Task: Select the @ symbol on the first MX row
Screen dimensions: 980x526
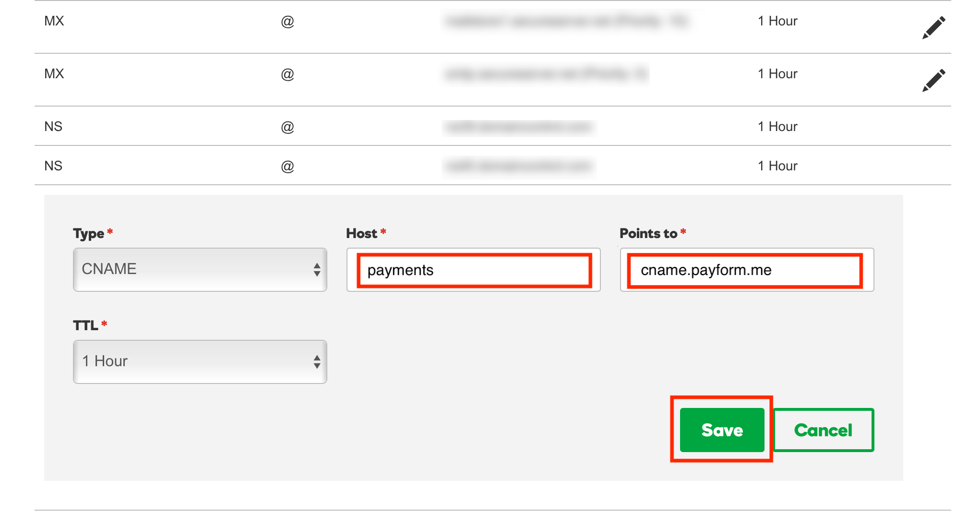Action: pyautogui.click(x=287, y=21)
